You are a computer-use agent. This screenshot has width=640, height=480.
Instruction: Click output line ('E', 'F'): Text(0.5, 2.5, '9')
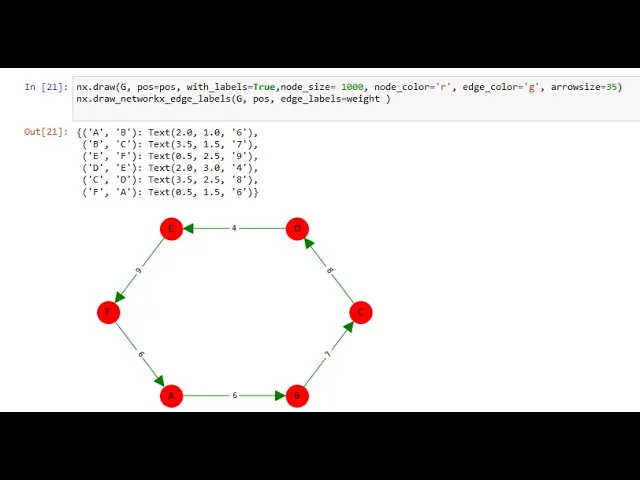pyautogui.click(x=170, y=156)
